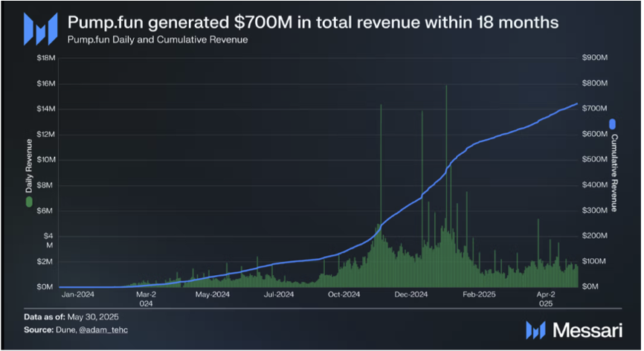Open the @adam_tehc source link
This screenshot has height=351, width=644.
tap(103, 329)
